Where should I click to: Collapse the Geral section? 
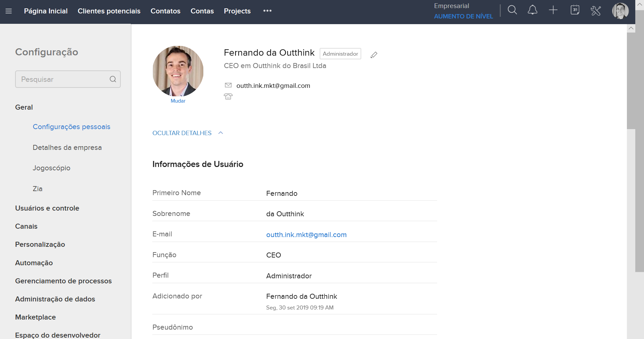[24, 107]
